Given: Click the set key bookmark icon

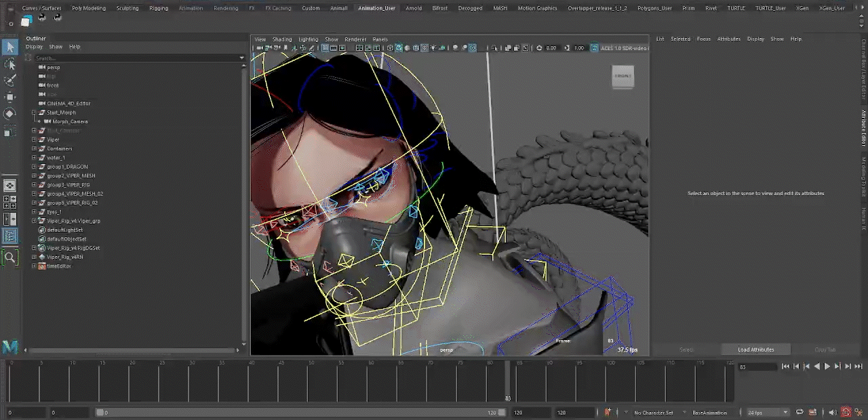Looking at the screenshot, I should [608, 412].
